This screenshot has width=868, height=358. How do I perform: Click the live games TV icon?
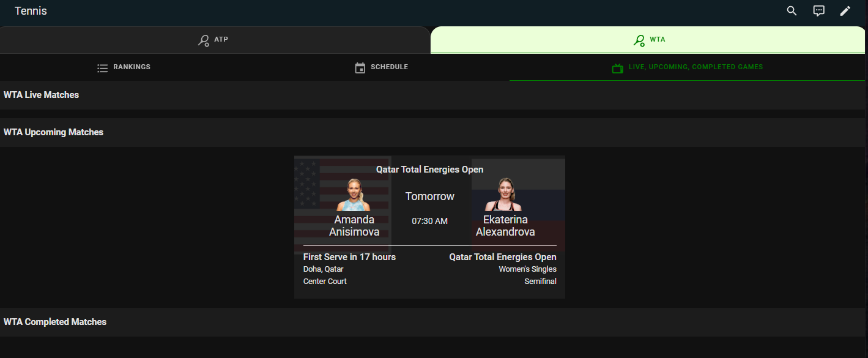(618, 68)
